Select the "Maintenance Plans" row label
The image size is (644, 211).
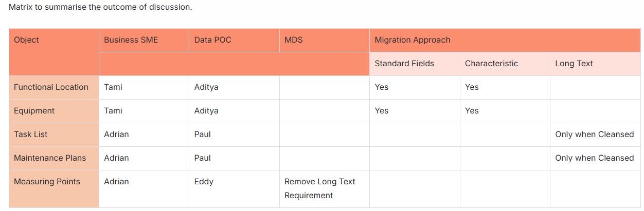(50, 158)
